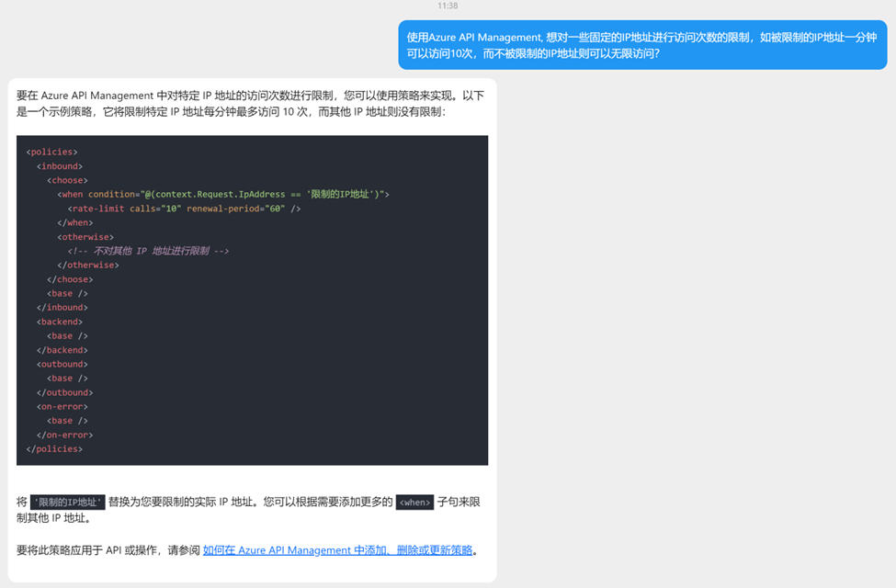Click the opening <backend> tag in code
This screenshot has width=896, height=588.
(60, 322)
